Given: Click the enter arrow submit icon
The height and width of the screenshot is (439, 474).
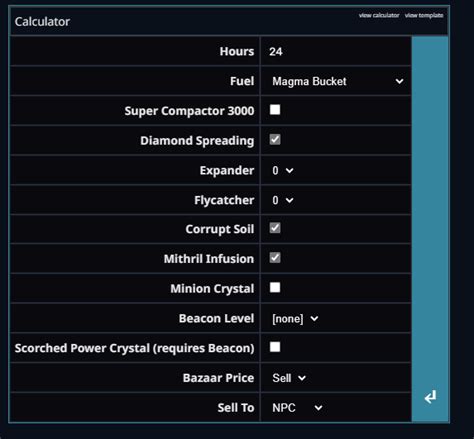Looking at the screenshot, I should 430,397.
